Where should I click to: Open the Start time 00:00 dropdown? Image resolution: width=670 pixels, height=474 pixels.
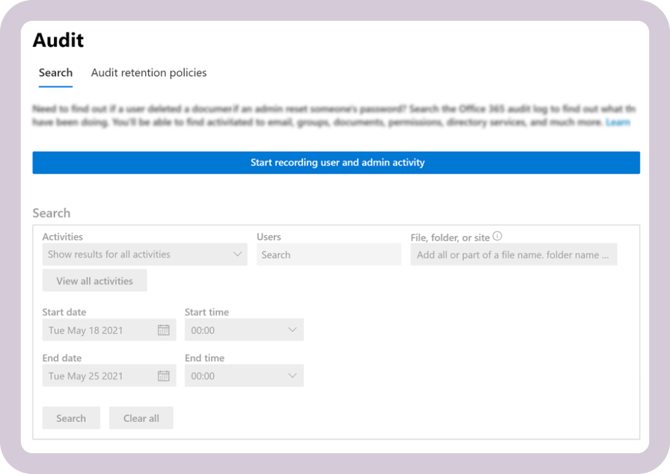243,330
